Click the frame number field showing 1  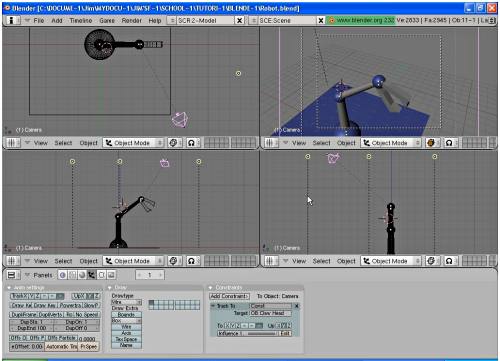coord(150,275)
